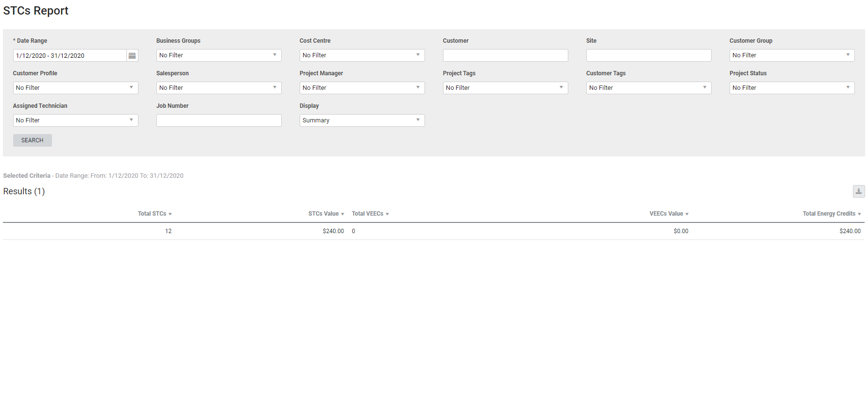Open the Project Status dropdown
Screen dimensions: 868x407
click(x=792, y=88)
